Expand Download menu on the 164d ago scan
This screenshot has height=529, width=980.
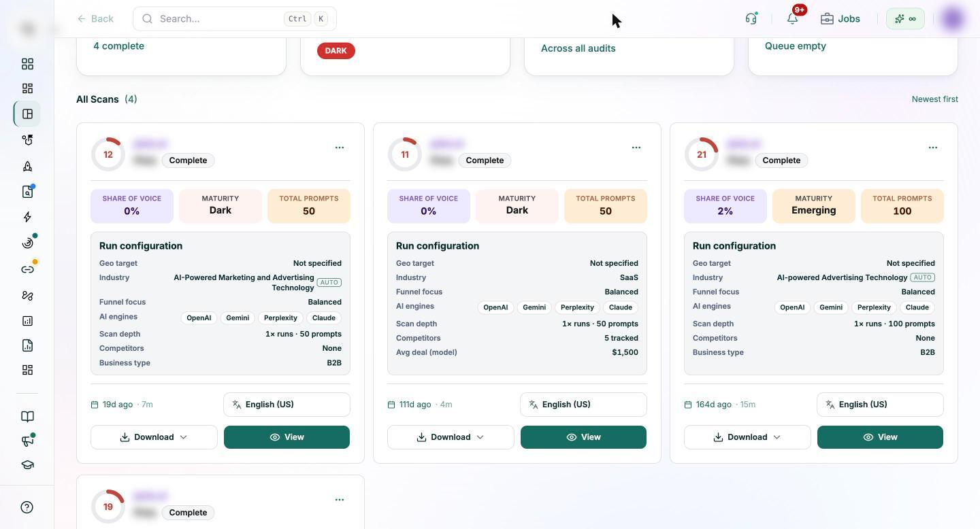(747, 437)
